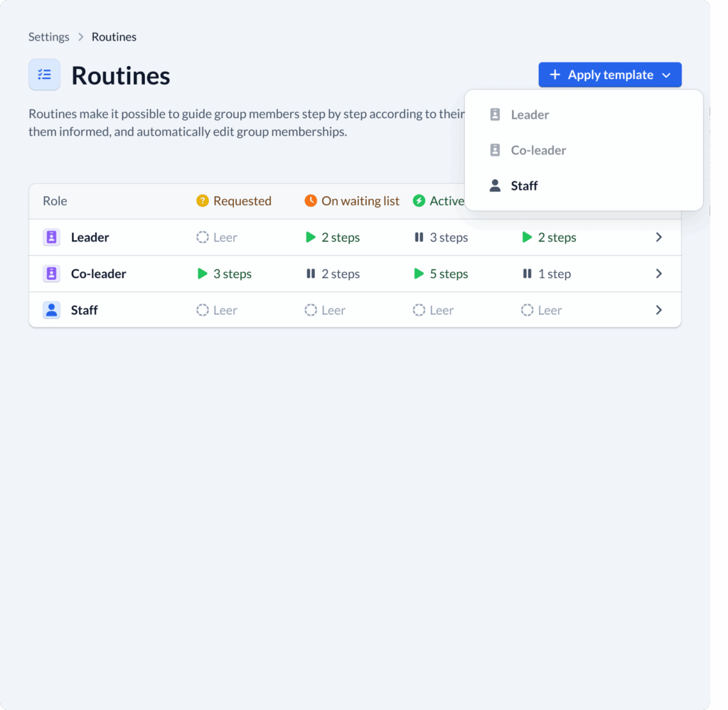Expand the Leader row details chevron

[x=659, y=237]
